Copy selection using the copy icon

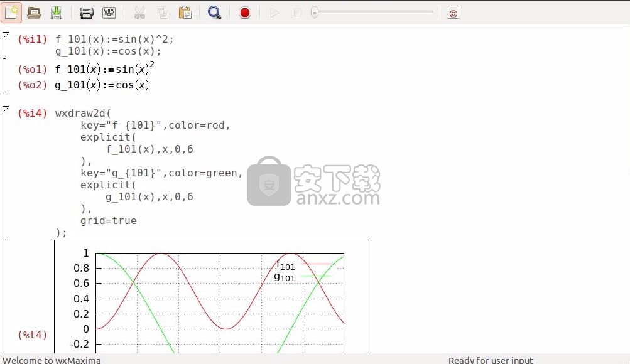(162, 13)
